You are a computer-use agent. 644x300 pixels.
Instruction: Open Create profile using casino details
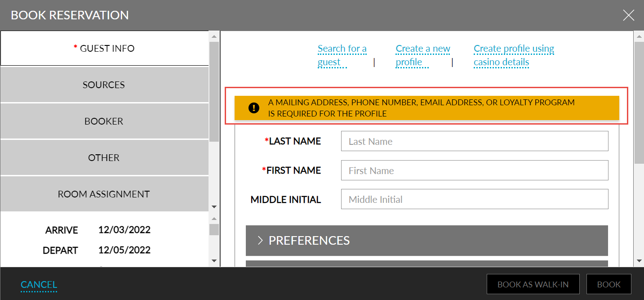click(514, 55)
